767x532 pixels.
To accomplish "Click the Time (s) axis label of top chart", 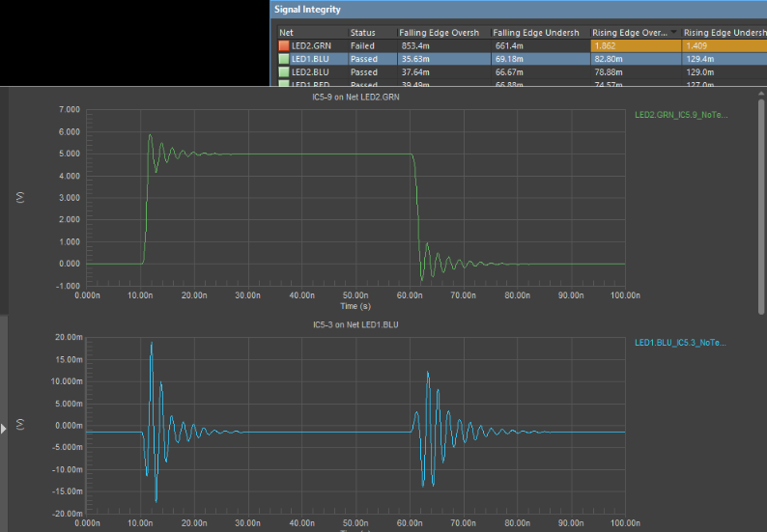I will tap(355, 307).
